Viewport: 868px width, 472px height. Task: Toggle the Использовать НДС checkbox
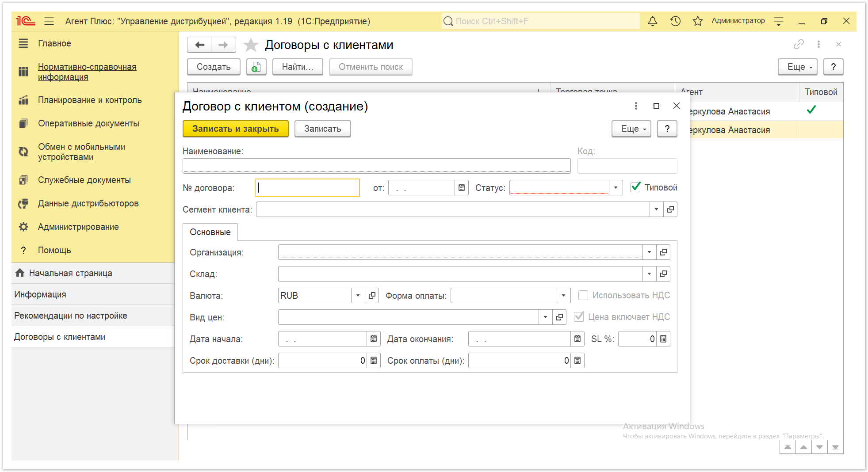(583, 295)
